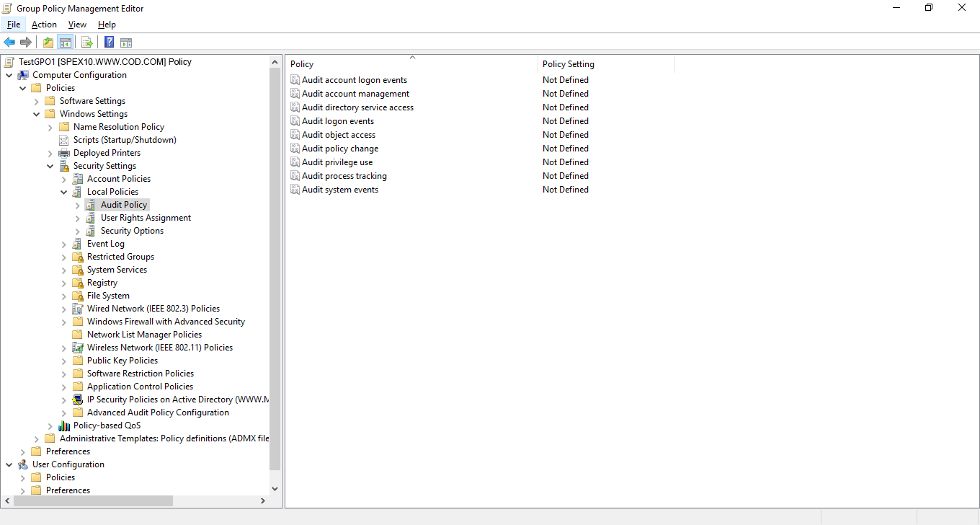
Task: Click the Scripts (Startup/Shutdown) icon
Action: (64, 140)
